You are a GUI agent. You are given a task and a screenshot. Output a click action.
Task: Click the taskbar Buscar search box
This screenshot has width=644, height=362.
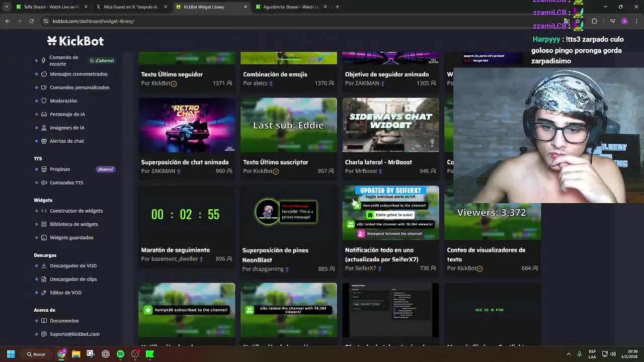pos(36,354)
